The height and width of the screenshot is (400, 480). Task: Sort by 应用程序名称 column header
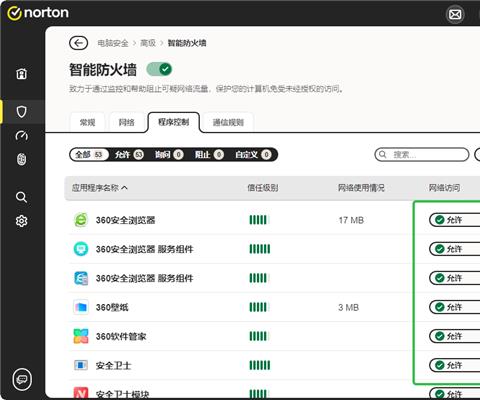[x=100, y=188]
